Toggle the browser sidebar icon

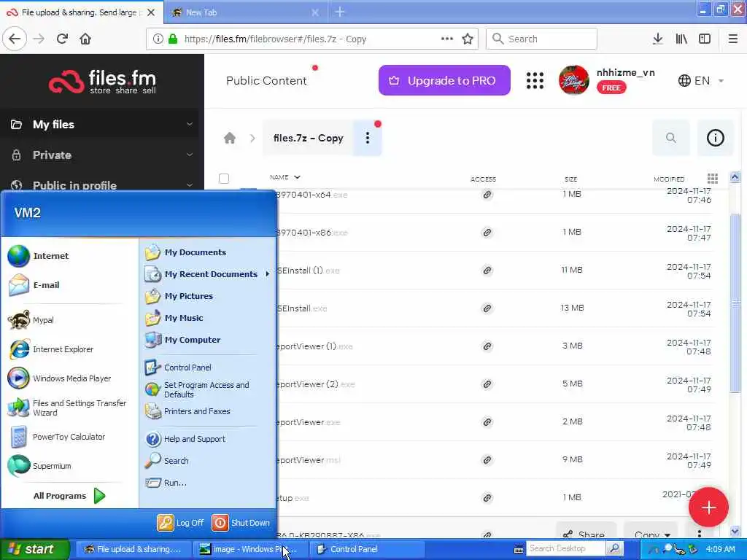click(x=705, y=39)
